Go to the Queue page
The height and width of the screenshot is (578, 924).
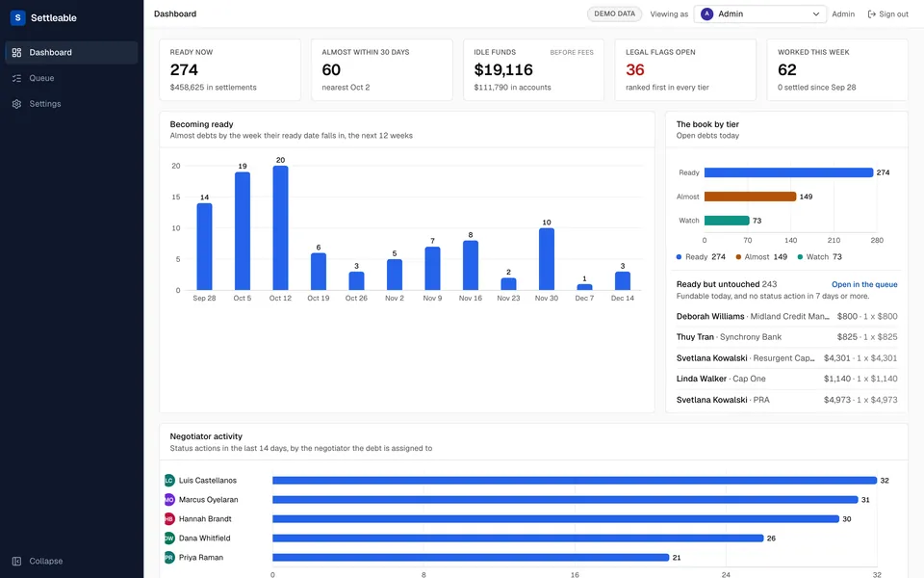click(71, 78)
